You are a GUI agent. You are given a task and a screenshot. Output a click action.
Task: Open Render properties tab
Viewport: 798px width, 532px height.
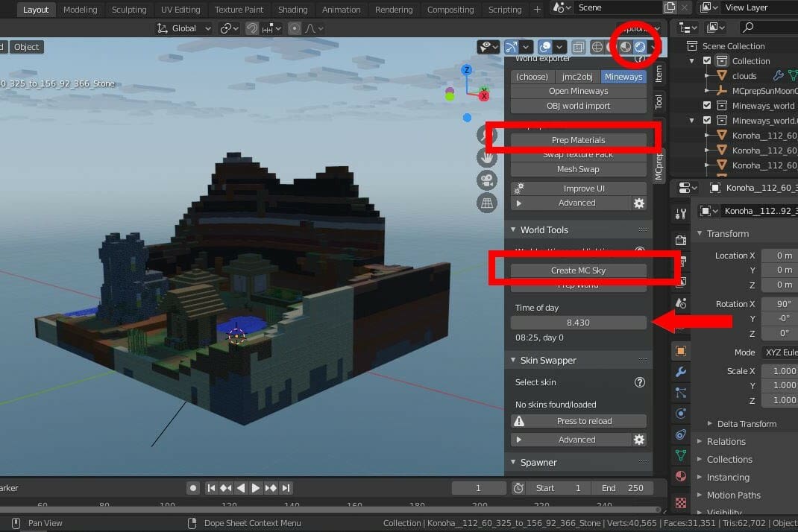[681, 240]
